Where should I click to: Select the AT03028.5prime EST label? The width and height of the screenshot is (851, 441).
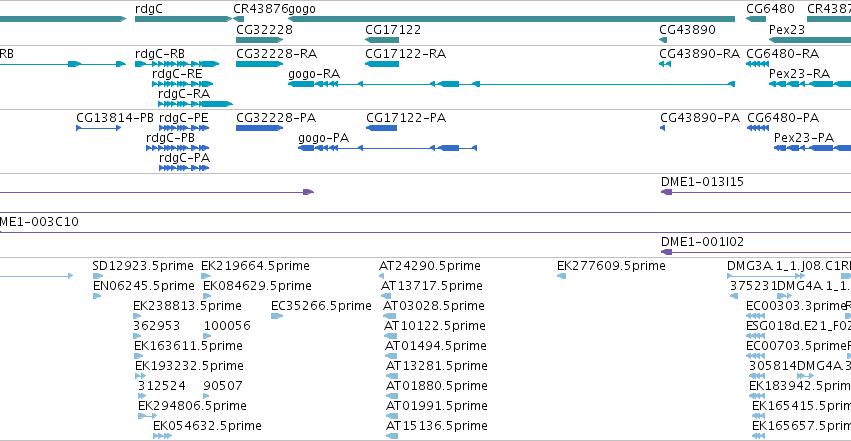click(434, 306)
